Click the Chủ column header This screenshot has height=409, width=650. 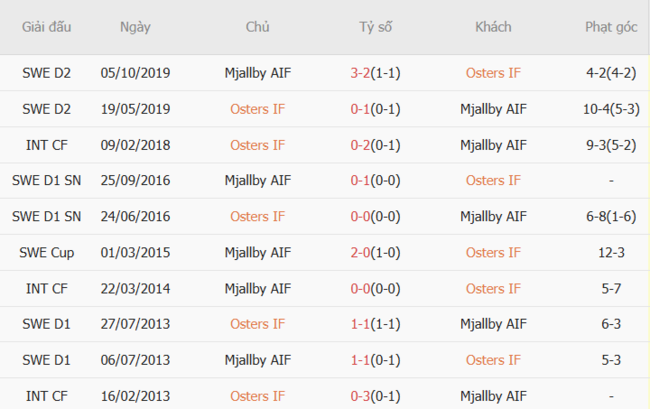(257, 27)
